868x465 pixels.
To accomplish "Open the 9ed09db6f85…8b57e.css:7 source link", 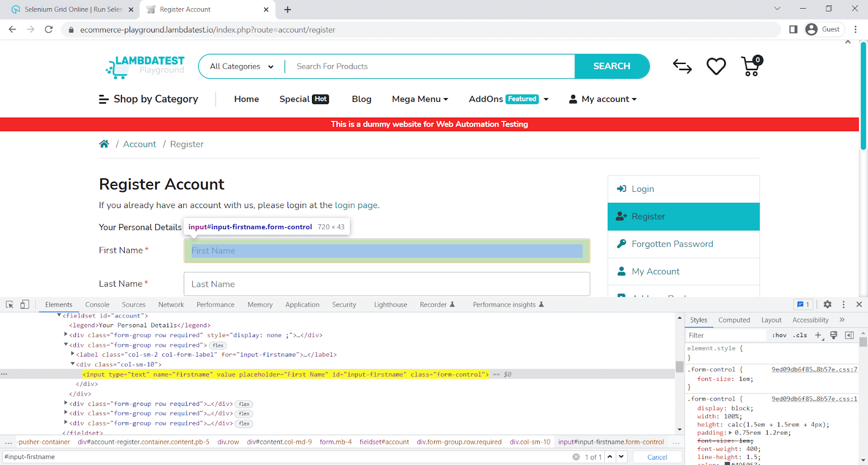I will (x=814, y=369).
